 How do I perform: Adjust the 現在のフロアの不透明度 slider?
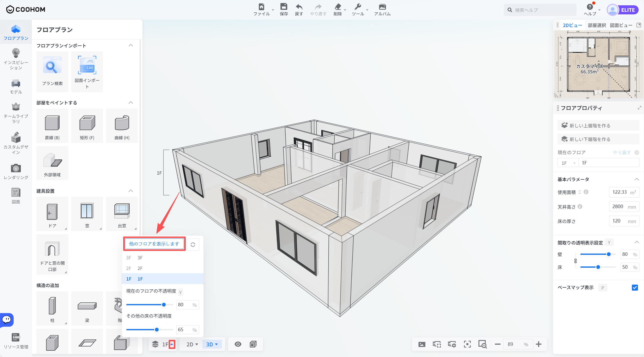(164, 305)
